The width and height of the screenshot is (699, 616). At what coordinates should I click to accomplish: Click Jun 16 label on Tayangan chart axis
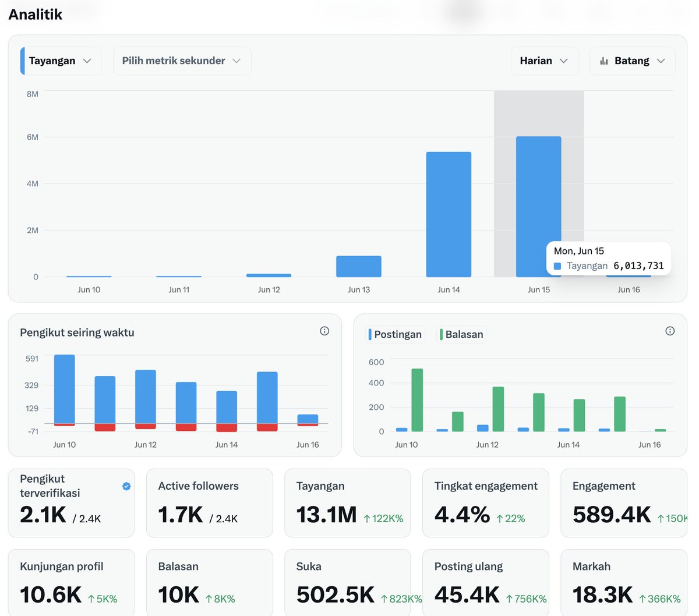click(629, 289)
